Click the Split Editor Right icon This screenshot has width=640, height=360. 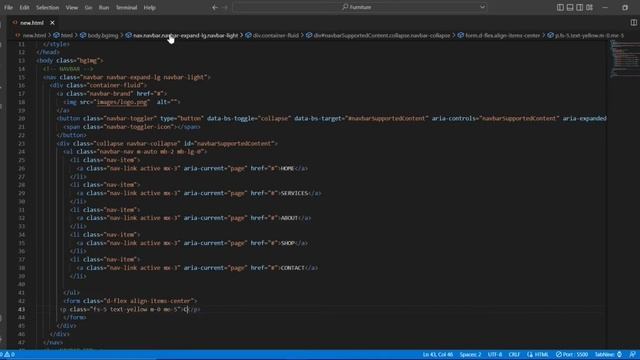633,23
